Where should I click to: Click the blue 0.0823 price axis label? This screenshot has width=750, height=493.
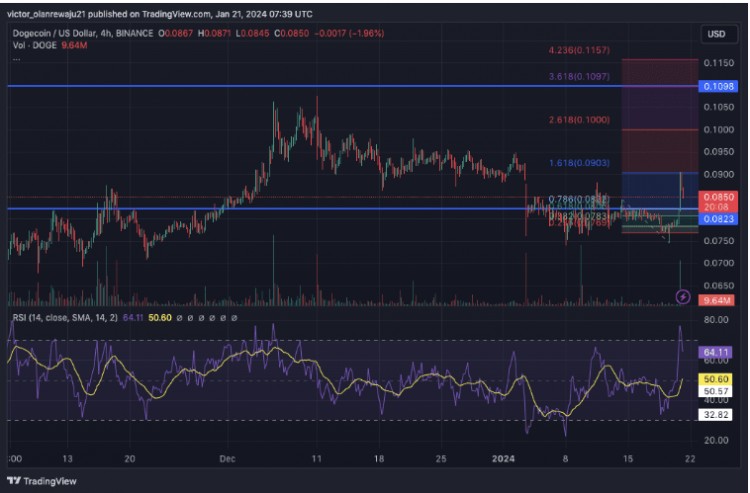point(717,218)
